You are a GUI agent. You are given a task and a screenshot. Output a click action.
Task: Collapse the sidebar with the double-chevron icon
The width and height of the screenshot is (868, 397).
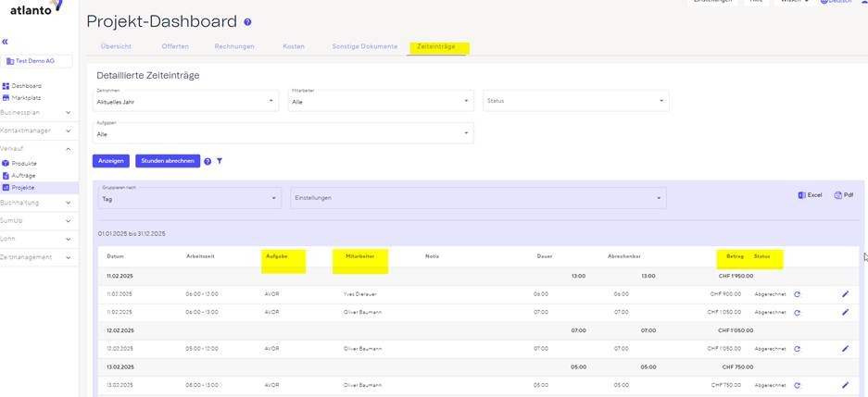tap(5, 42)
